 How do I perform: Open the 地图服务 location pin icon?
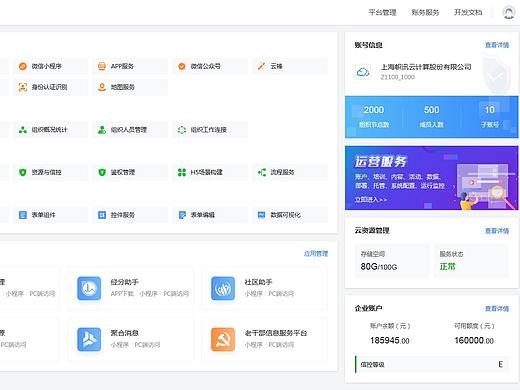102,87
